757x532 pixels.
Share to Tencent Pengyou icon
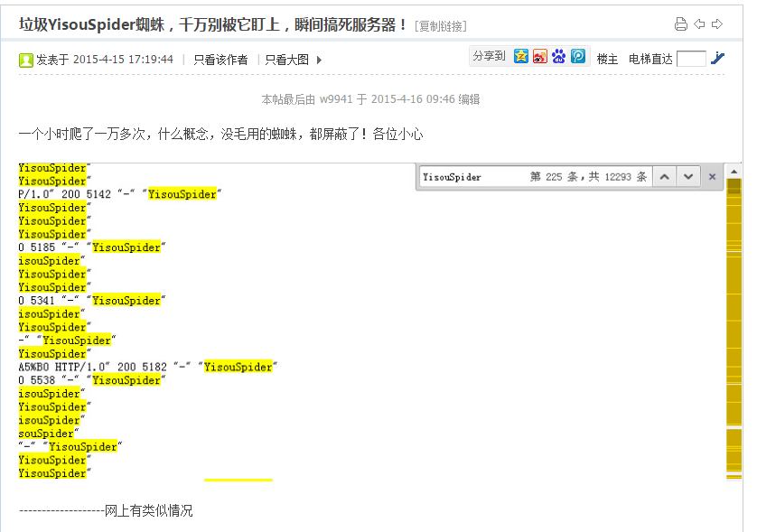578,56
